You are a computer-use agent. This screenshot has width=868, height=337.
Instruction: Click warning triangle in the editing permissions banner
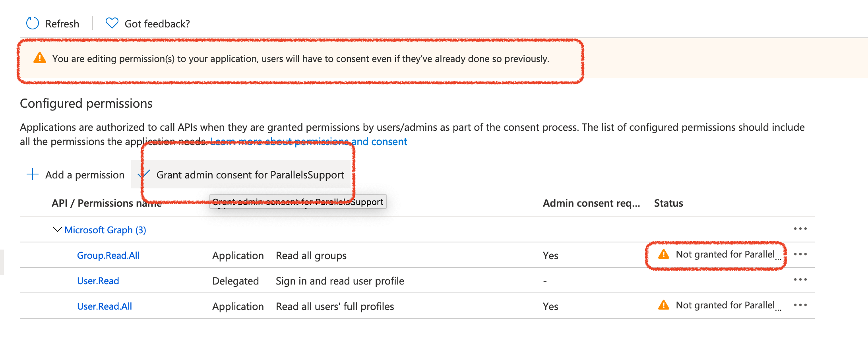pyautogui.click(x=40, y=58)
